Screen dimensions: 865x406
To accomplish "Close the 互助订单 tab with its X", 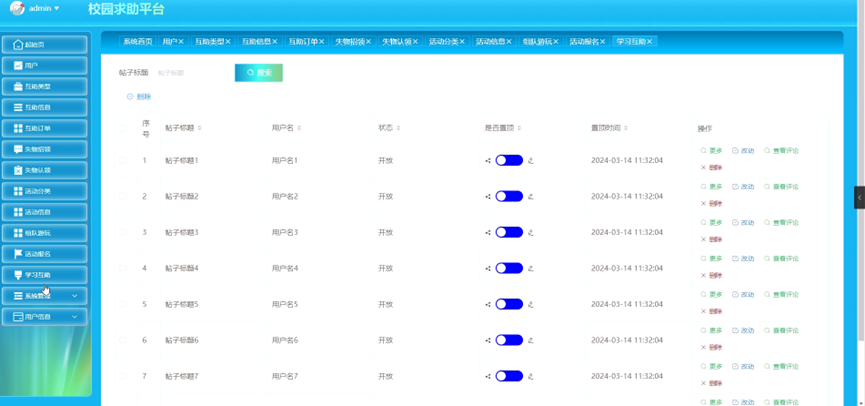I will tap(322, 41).
